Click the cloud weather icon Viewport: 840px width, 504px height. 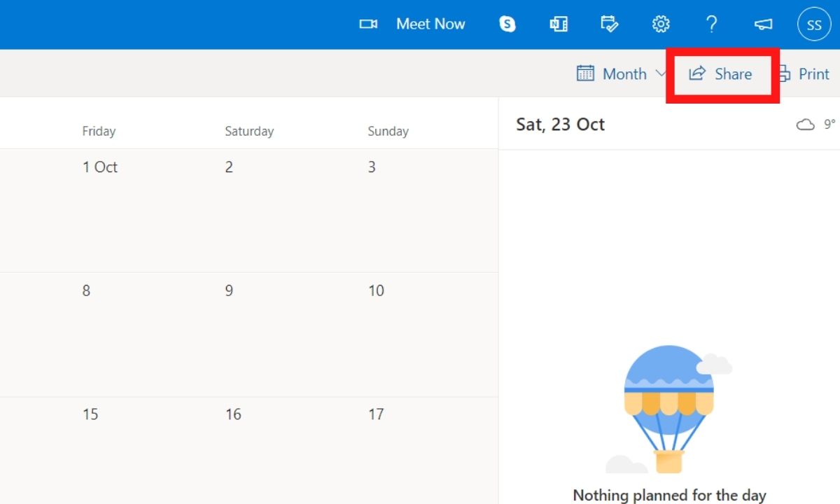click(x=806, y=125)
